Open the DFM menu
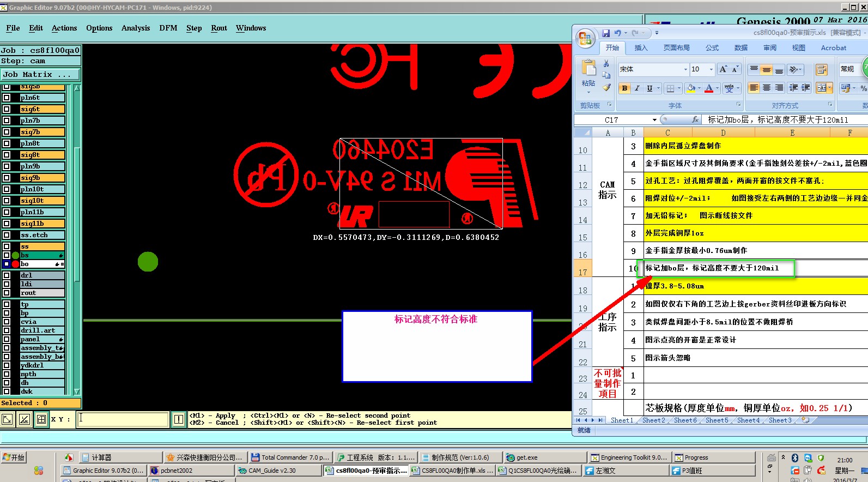This screenshot has width=868, height=482. 168,28
